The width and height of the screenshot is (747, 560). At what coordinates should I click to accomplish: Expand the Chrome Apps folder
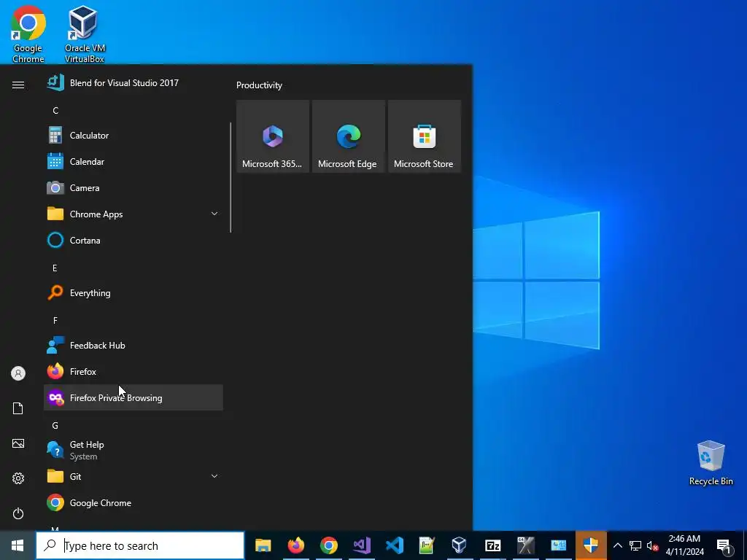(133, 214)
